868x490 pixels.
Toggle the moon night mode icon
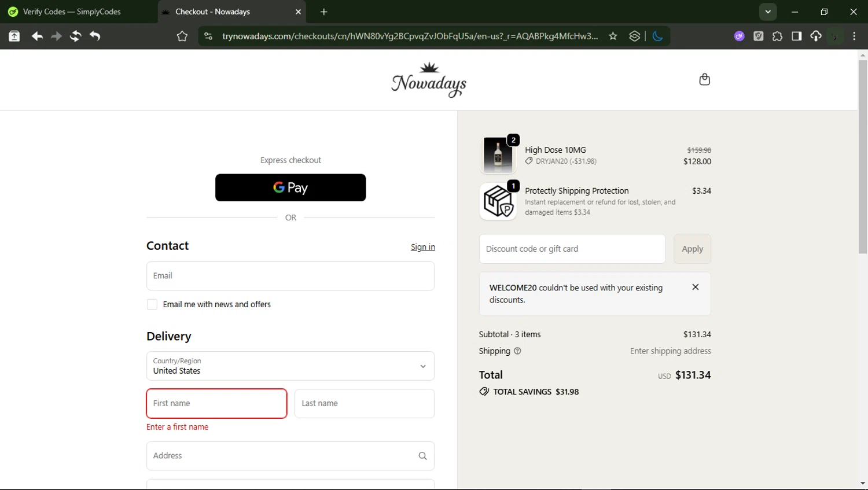657,36
